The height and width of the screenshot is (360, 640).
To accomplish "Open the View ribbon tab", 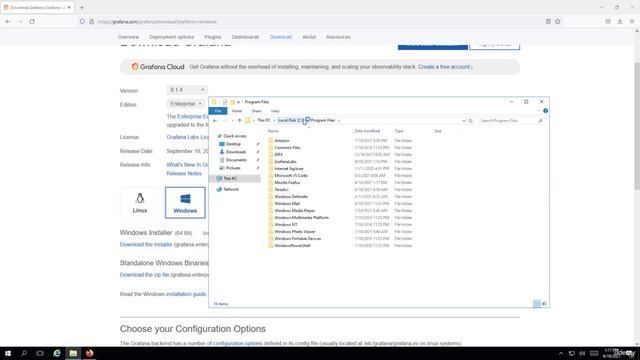I will (x=275, y=111).
